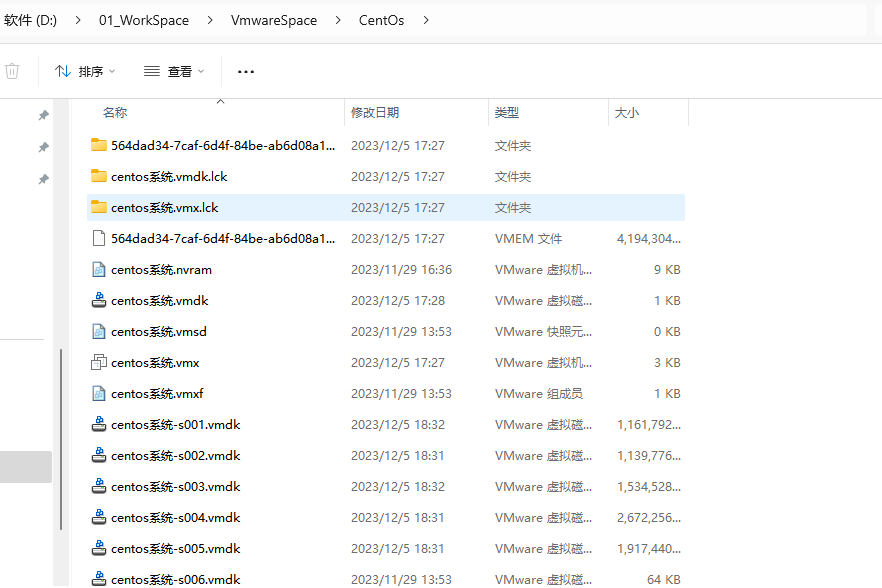
Task: Navigate to VmwareSpace in breadcrumb
Action: (x=273, y=20)
